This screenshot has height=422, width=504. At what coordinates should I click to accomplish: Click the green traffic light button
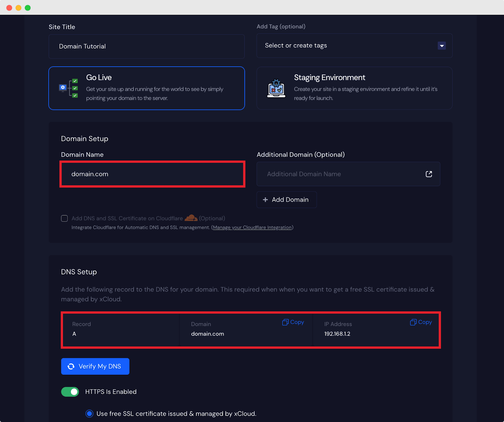click(x=27, y=8)
